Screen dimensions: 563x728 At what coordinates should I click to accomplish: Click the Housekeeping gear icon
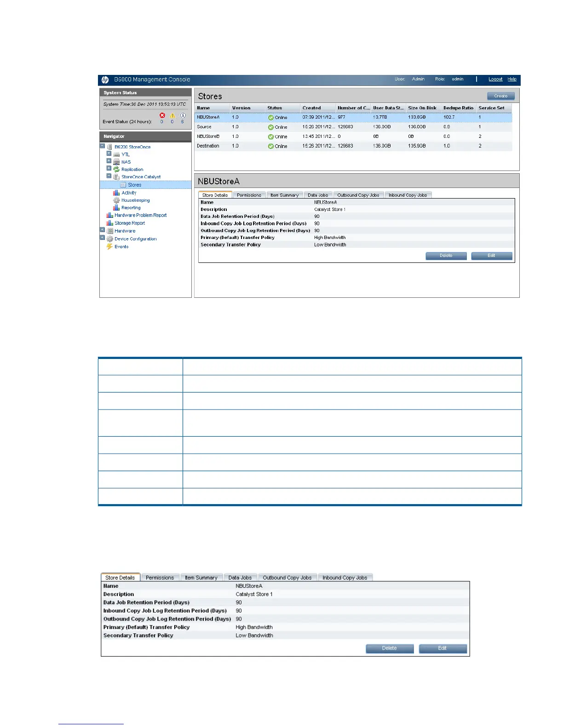click(x=116, y=200)
